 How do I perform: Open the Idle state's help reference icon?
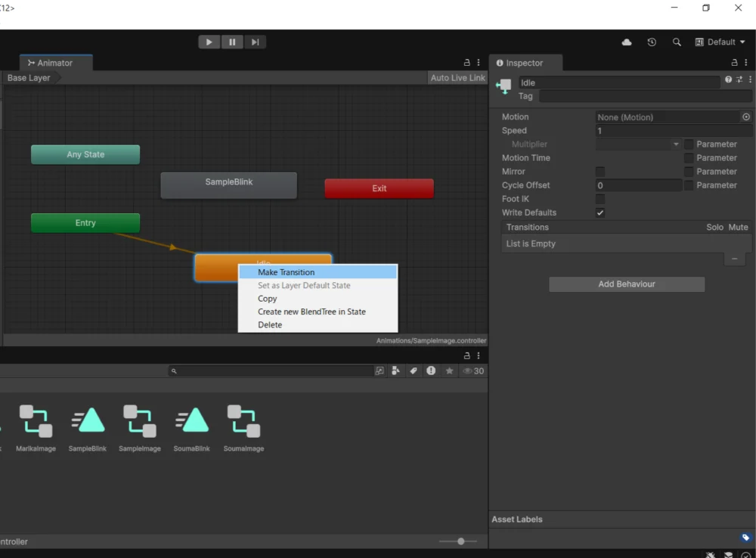coord(728,79)
